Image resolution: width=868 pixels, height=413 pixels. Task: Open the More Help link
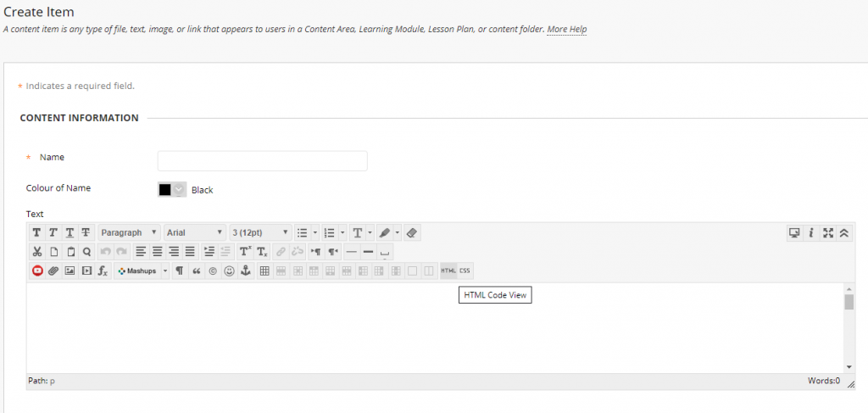[x=566, y=30]
